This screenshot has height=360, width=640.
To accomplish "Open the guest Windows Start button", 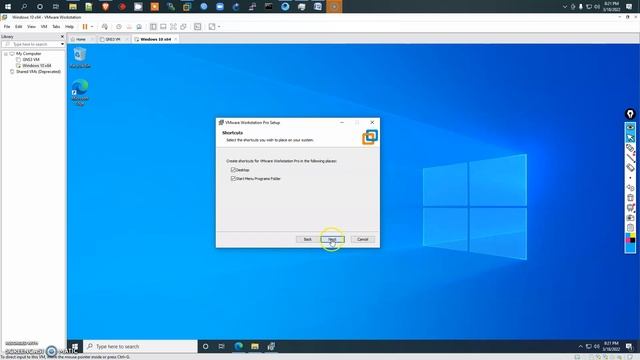I will (75, 347).
